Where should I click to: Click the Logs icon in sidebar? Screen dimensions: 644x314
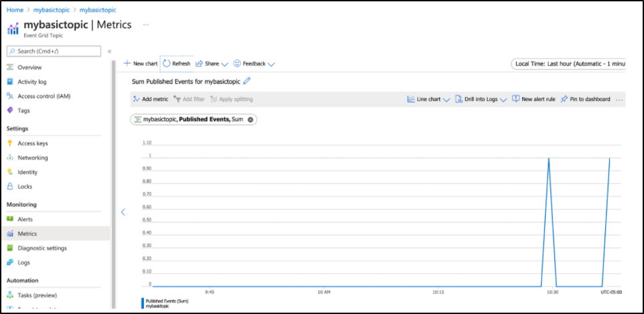point(10,262)
